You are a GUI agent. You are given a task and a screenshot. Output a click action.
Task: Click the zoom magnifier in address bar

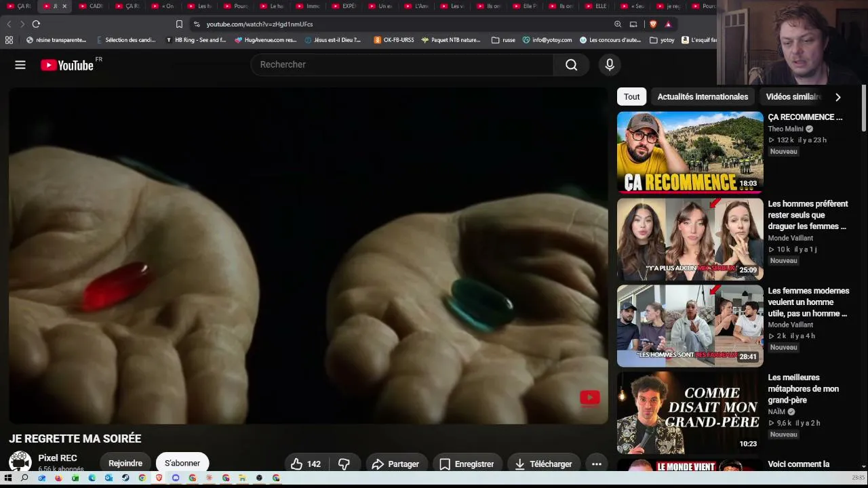point(618,24)
